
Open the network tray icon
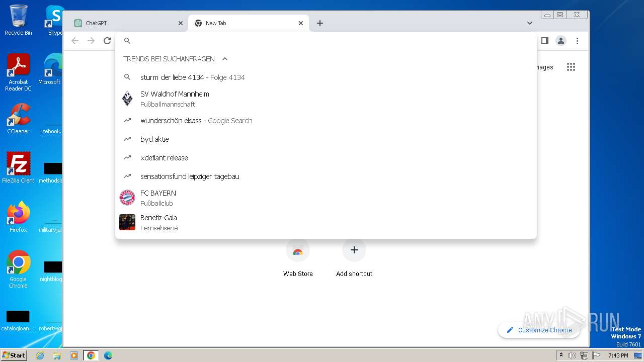pos(584,355)
